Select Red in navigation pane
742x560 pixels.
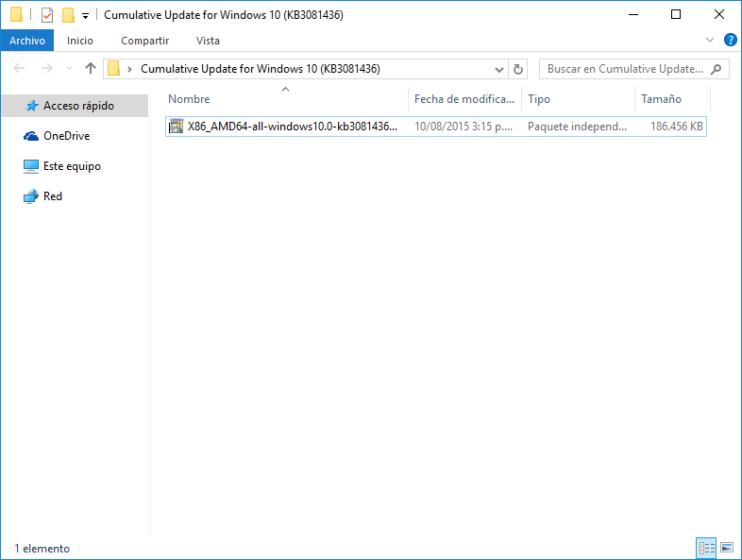(x=53, y=196)
